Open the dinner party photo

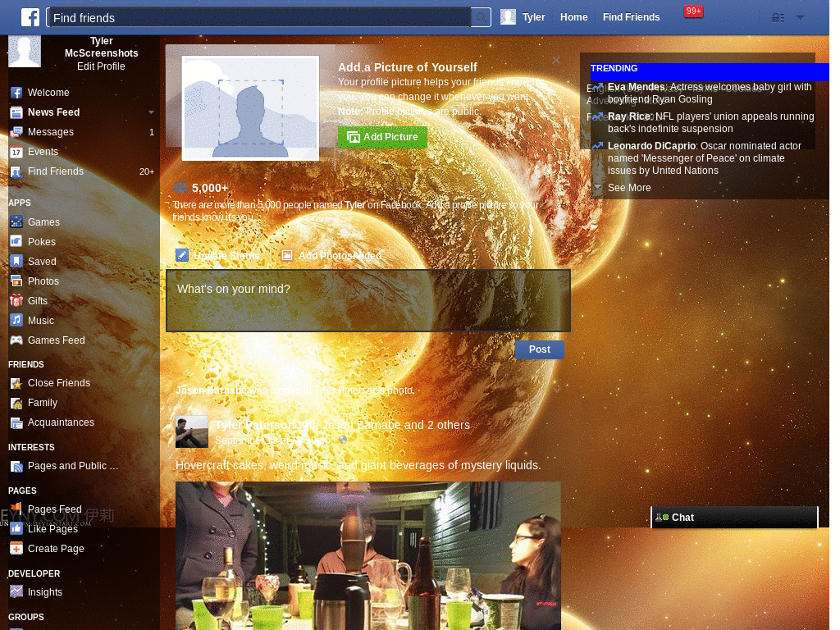(x=368, y=556)
